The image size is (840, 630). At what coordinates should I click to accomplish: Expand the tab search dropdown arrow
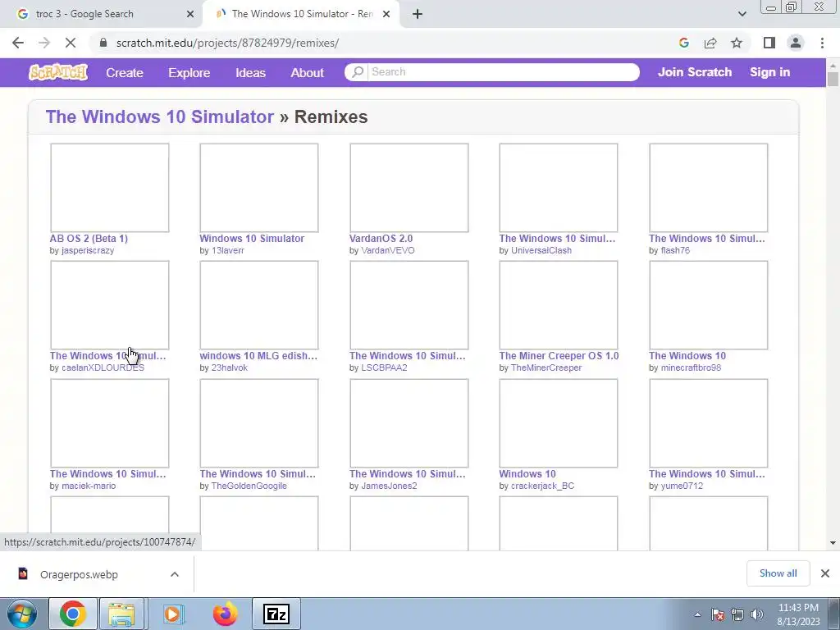pos(742,14)
